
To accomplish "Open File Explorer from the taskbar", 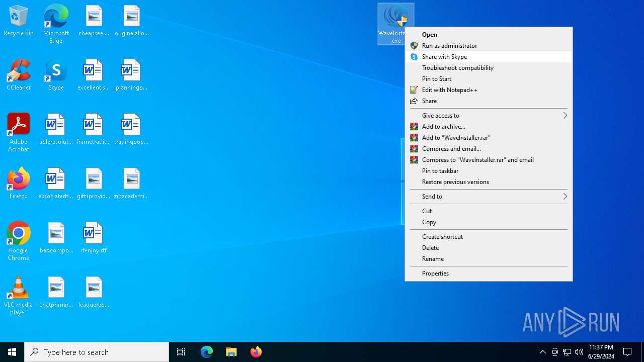I will coord(231,352).
